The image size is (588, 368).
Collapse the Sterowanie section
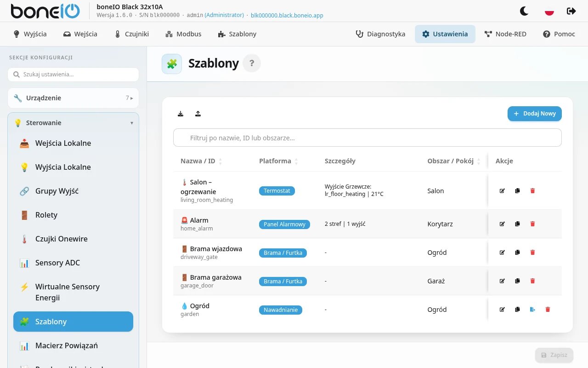click(x=73, y=123)
